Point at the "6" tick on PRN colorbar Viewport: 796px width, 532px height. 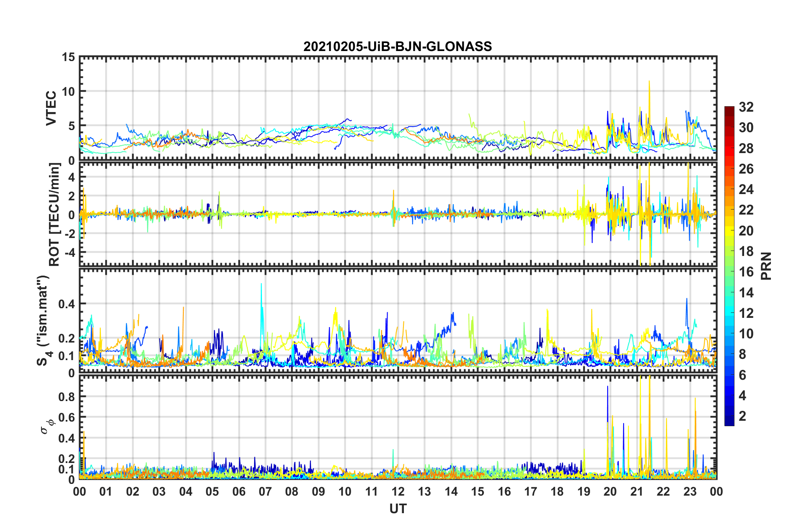(742, 375)
